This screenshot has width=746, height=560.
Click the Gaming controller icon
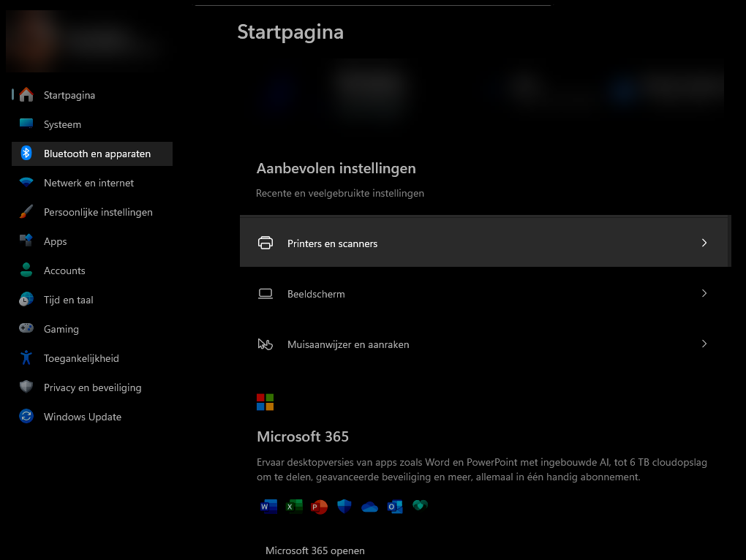point(26,329)
